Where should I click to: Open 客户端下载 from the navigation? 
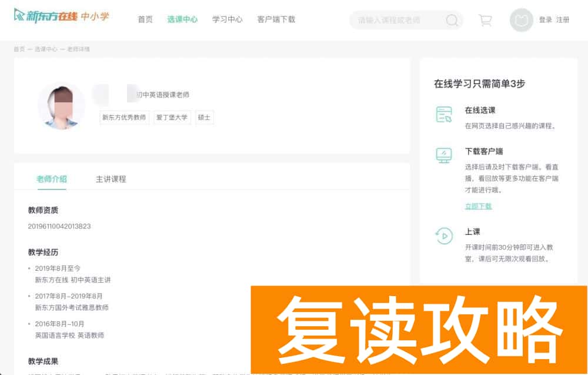point(276,19)
